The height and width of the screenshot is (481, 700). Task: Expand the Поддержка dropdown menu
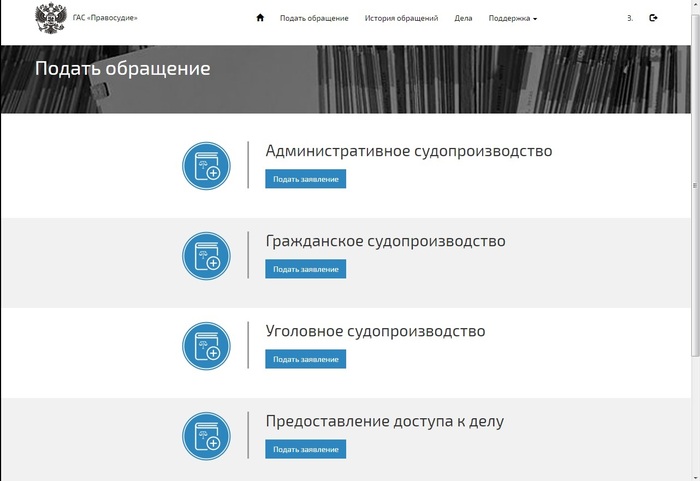512,18
